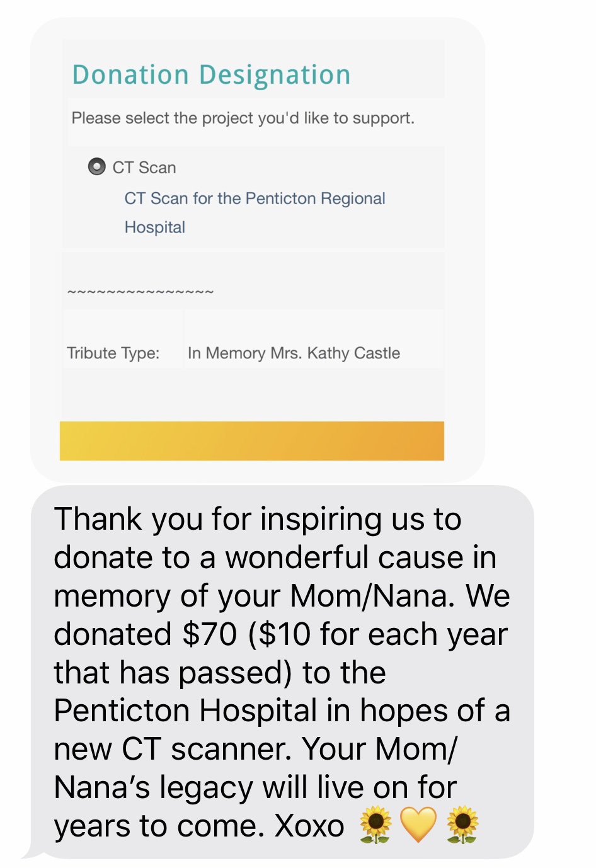The width and height of the screenshot is (596, 868).
Task: Open the Donation Designation image attachment
Action: [x=258, y=250]
